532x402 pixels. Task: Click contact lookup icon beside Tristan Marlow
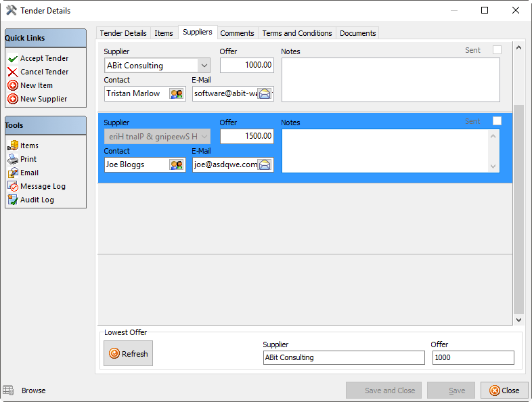(x=177, y=93)
